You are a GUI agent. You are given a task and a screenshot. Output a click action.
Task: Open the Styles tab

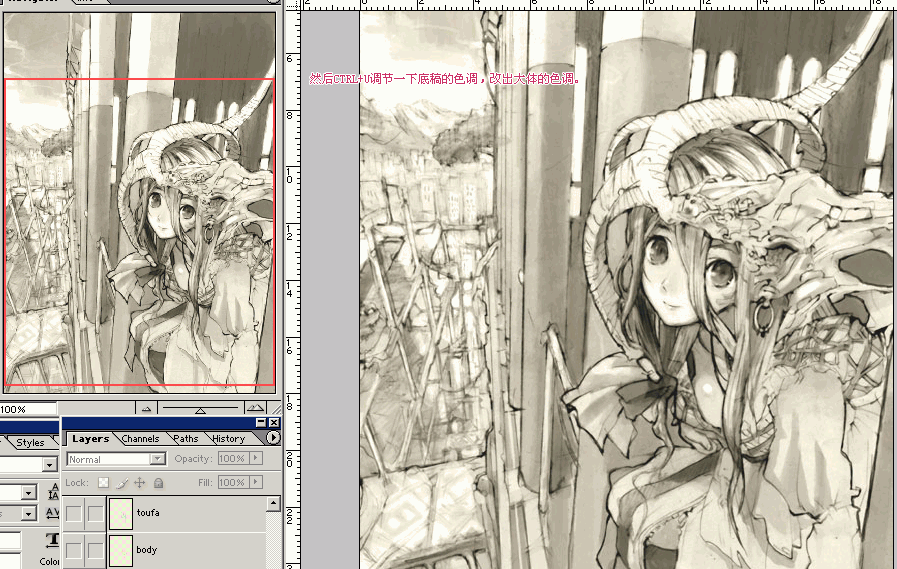(x=30, y=442)
